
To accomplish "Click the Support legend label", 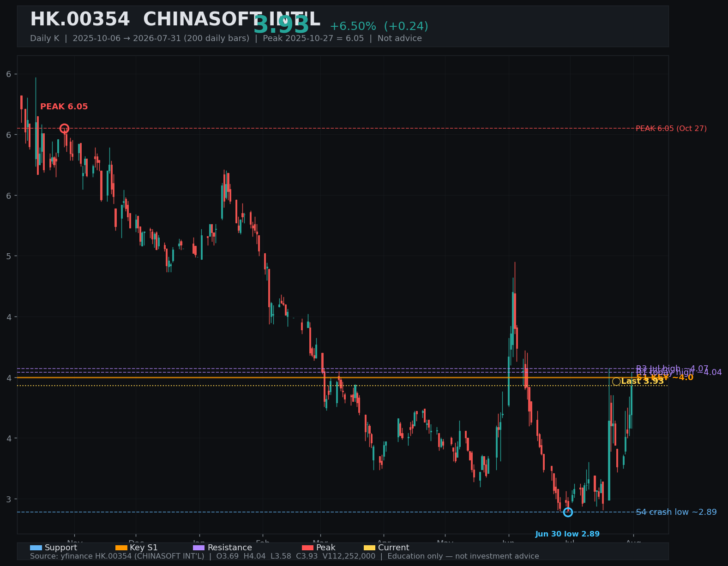I will [x=61, y=548].
